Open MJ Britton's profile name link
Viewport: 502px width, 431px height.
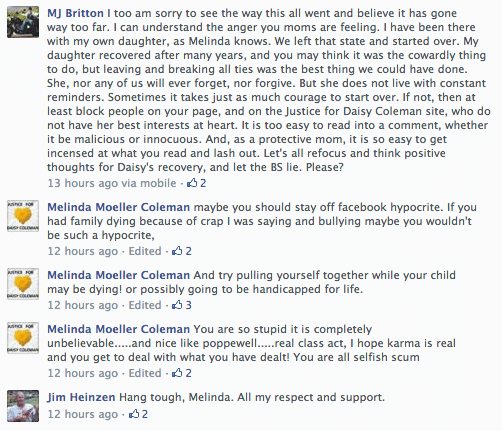75,13
